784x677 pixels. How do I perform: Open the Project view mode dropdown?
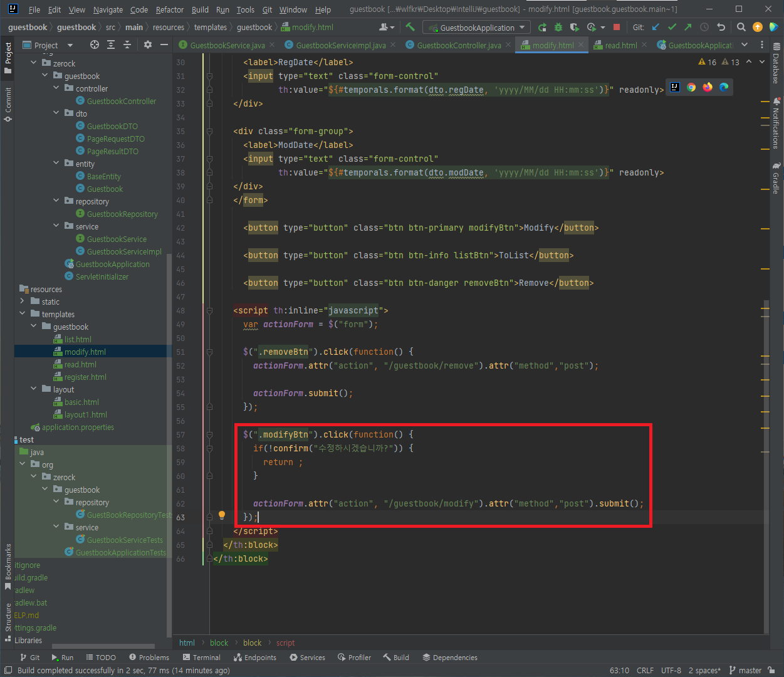(x=48, y=45)
